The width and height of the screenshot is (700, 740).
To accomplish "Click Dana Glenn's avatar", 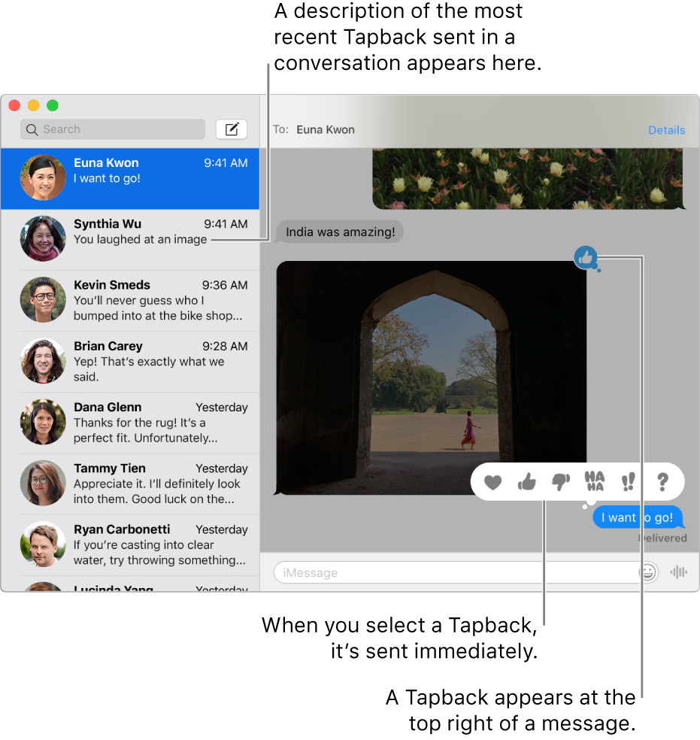I will (x=43, y=422).
